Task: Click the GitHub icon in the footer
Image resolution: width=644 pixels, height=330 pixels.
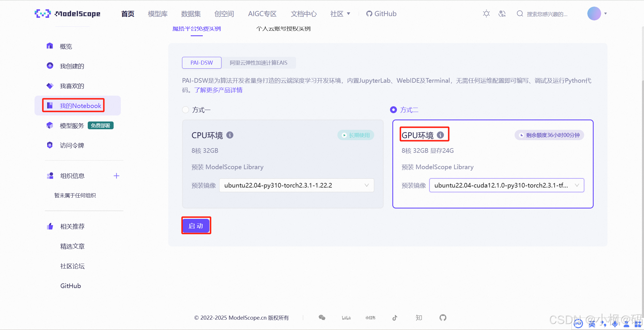Action: click(x=443, y=317)
